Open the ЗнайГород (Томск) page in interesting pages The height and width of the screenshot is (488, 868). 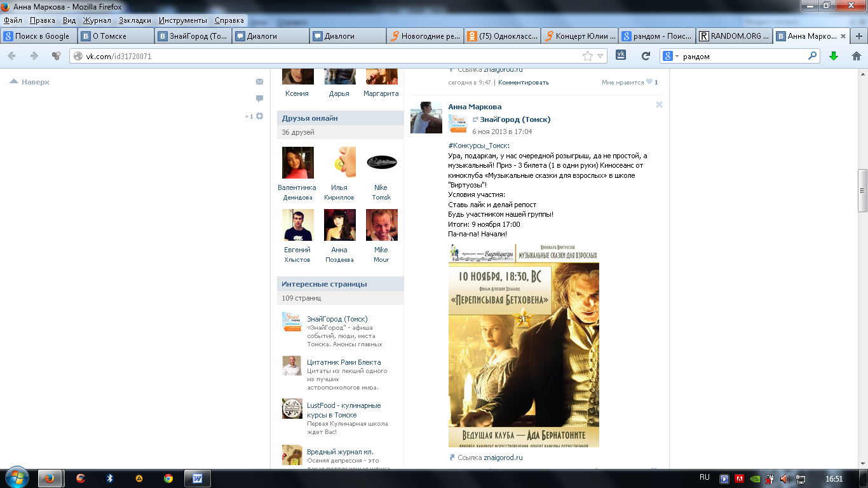[x=337, y=319]
